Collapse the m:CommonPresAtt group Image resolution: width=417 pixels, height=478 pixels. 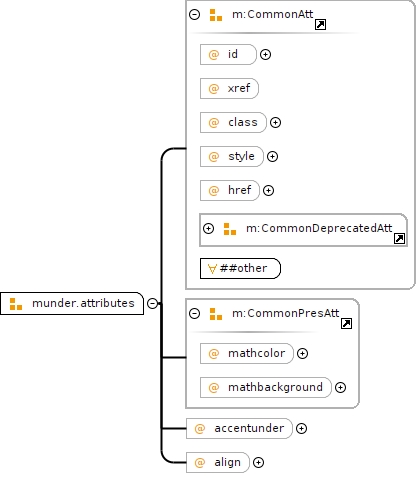195,314
